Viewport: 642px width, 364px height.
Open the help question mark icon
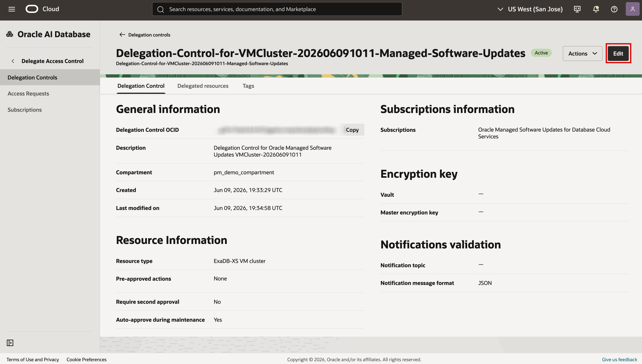point(614,9)
